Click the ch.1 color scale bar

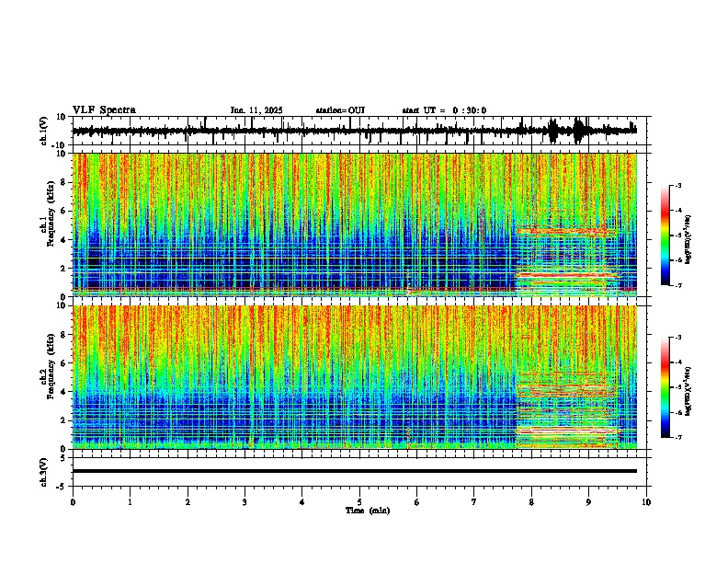[x=665, y=236]
